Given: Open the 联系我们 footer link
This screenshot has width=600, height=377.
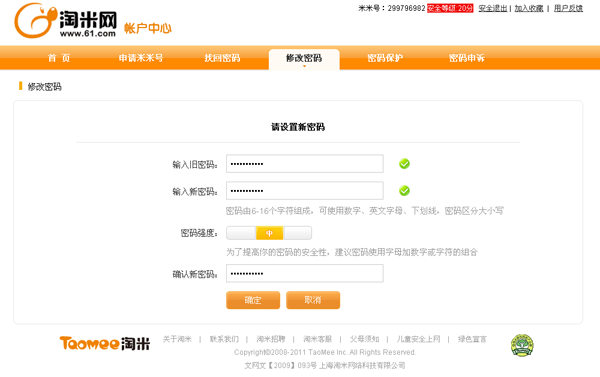Looking at the screenshot, I should click(224, 339).
